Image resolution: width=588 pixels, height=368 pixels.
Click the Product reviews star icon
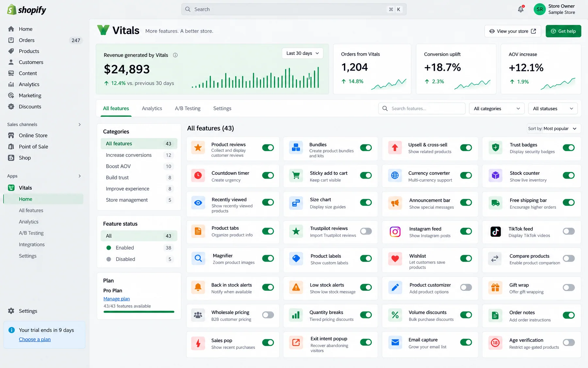point(198,148)
